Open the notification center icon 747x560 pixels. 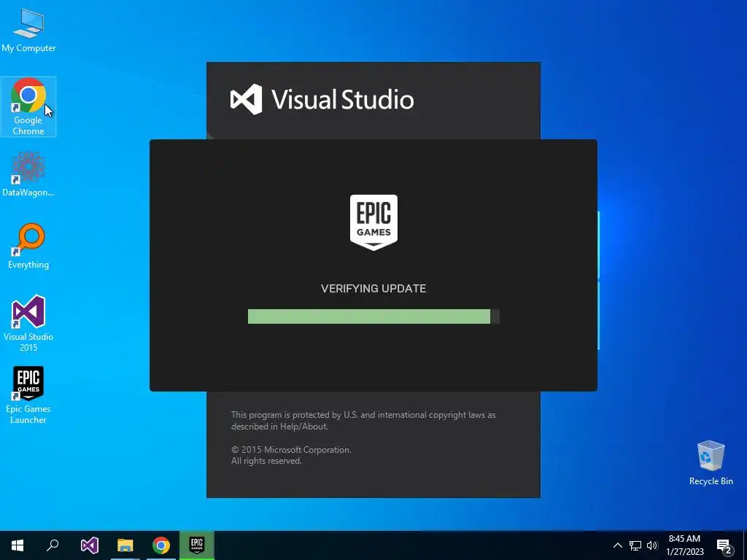[724, 546]
